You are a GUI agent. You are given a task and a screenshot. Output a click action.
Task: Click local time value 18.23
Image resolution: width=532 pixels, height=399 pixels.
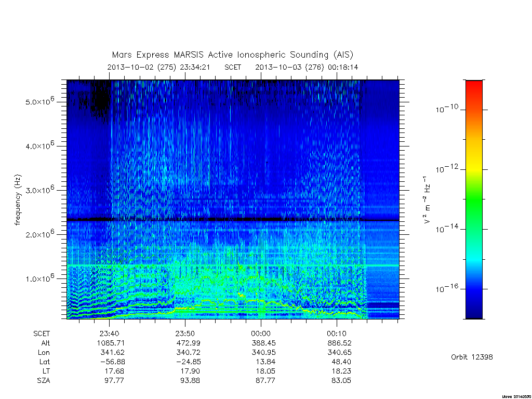[x=342, y=371]
